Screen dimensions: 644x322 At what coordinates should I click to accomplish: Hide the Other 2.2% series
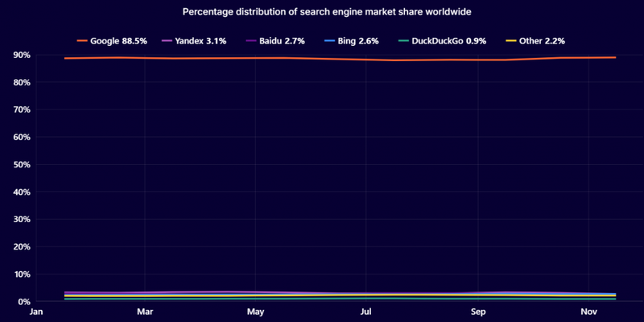click(x=535, y=41)
